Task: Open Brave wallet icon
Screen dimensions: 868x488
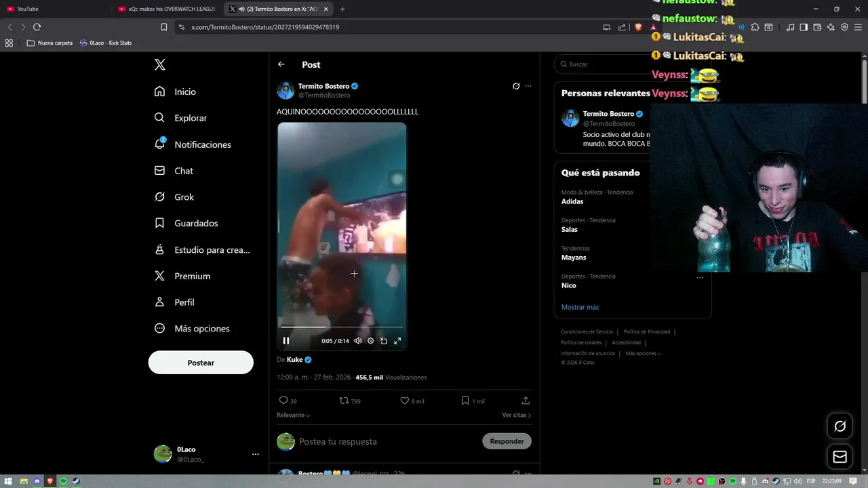Action: (817, 27)
